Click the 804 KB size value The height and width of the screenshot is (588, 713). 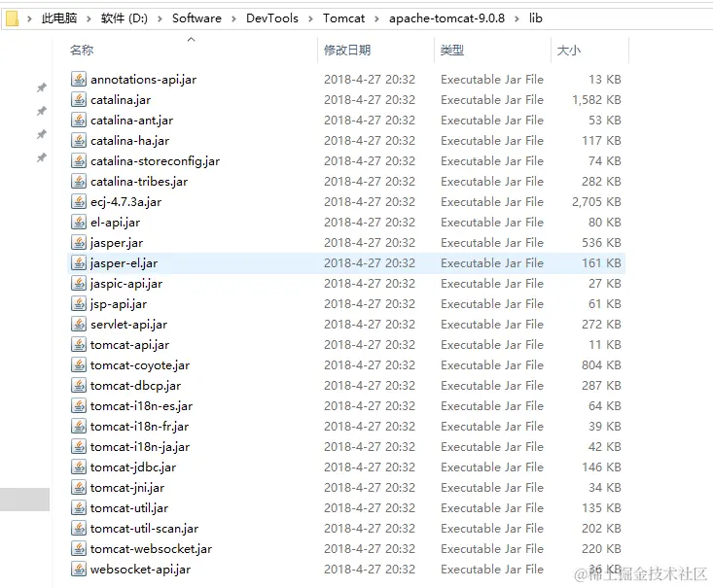[601, 365]
